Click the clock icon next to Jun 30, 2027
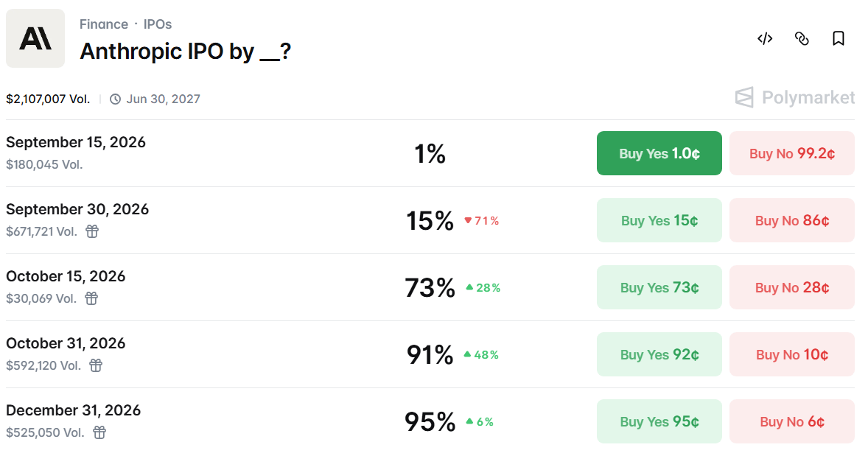 [115, 99]
